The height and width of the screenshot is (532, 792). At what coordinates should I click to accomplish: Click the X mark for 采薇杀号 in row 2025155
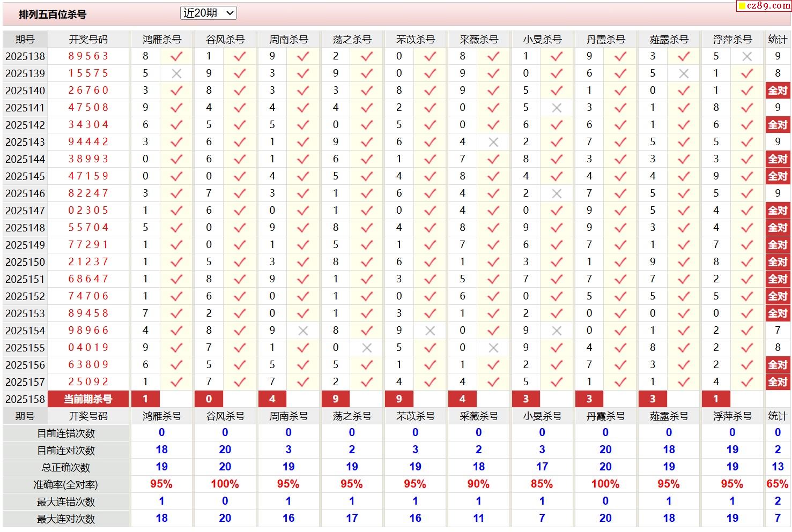pyautogui.click(x=493, y=348)
